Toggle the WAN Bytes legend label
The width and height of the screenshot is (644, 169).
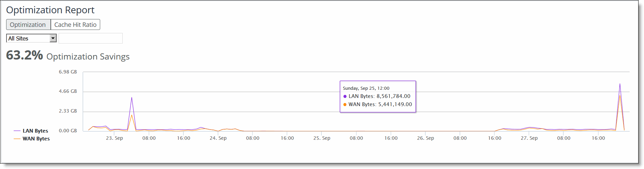36,139
